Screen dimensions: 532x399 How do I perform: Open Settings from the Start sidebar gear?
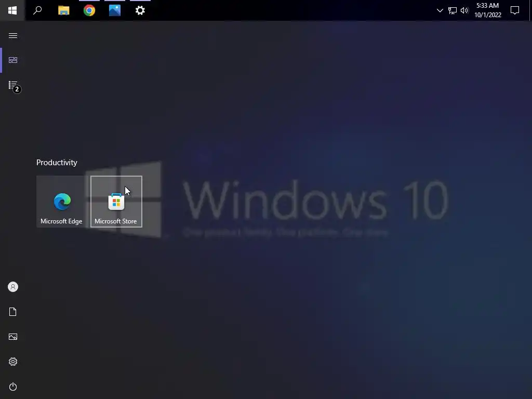click(x=13, y=362)
